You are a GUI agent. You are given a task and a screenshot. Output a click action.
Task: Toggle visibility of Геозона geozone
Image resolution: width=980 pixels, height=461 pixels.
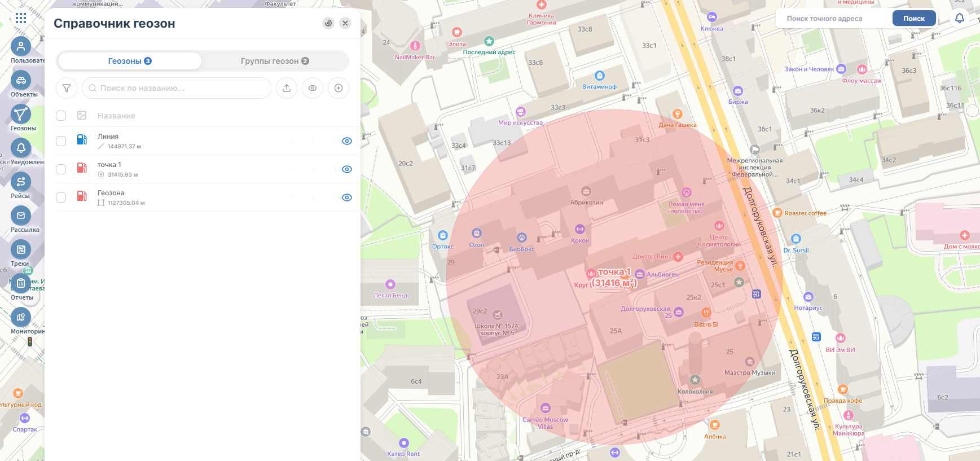tap(347, 197)
